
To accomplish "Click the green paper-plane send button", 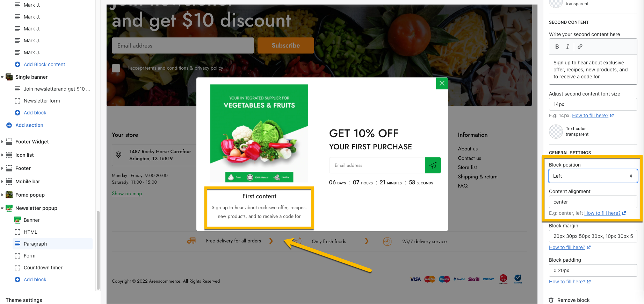I will [x=433, y=165].
